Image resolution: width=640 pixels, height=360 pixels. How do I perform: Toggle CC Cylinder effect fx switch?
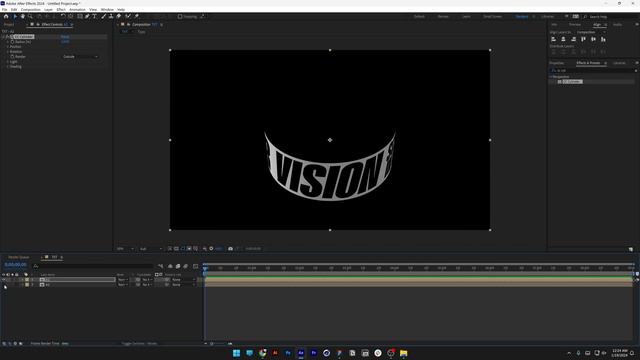(x=8, y=37)
